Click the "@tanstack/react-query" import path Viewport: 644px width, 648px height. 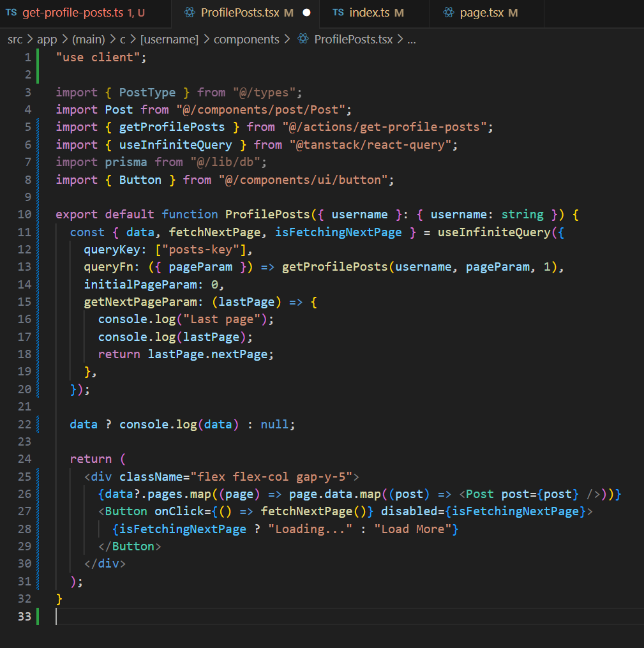pos(370,145)
